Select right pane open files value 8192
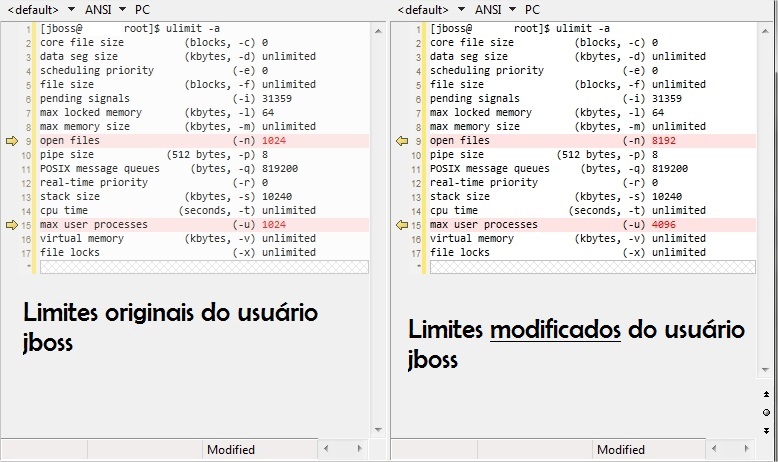 tap(664, 140)
